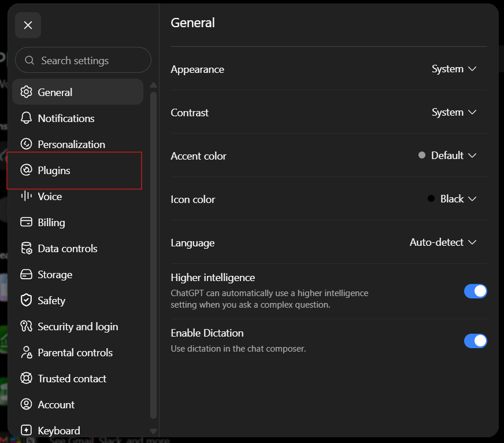
Task: Select the General settings section
Action: tap(78, 92)
